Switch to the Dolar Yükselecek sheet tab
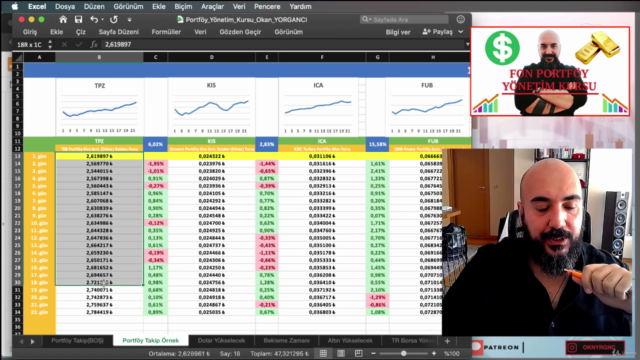Screen dimensions: 640x360 [x=221, y=340]
